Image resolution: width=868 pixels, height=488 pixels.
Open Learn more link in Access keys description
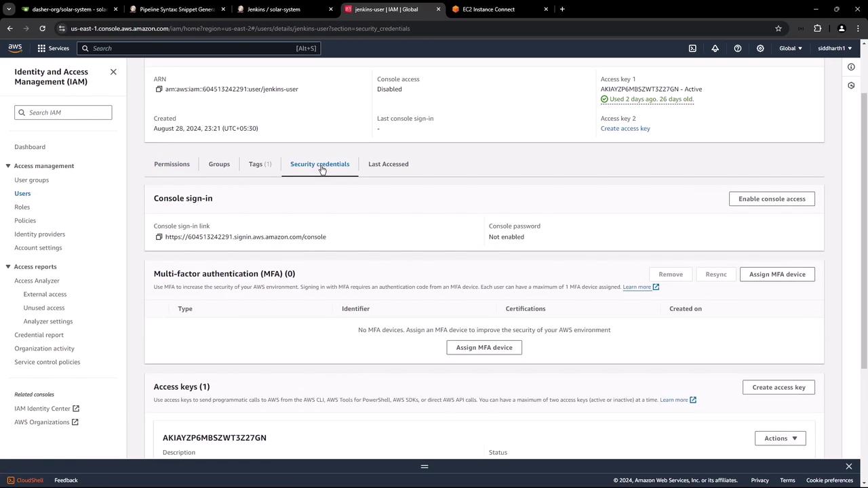pos(678,400)
